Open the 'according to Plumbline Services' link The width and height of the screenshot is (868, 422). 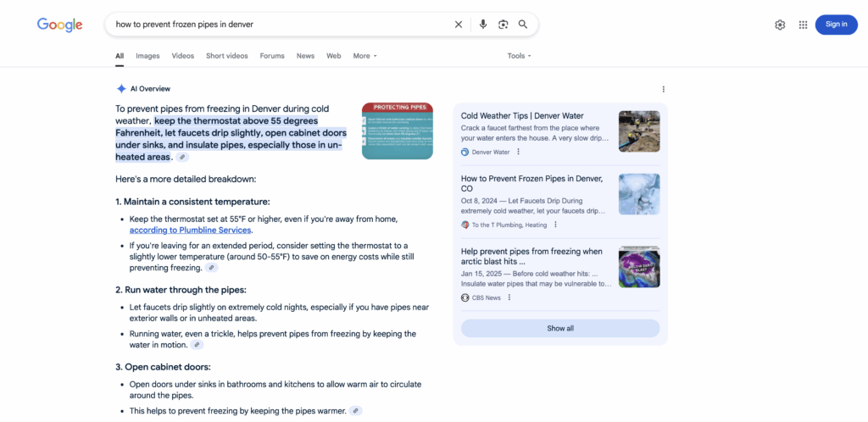click(x=190, y=230)
